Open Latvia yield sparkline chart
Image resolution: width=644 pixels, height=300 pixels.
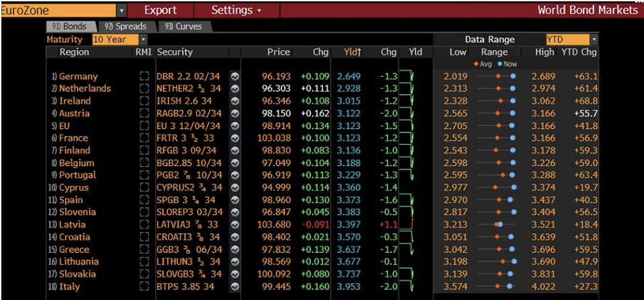pos(407,225)
